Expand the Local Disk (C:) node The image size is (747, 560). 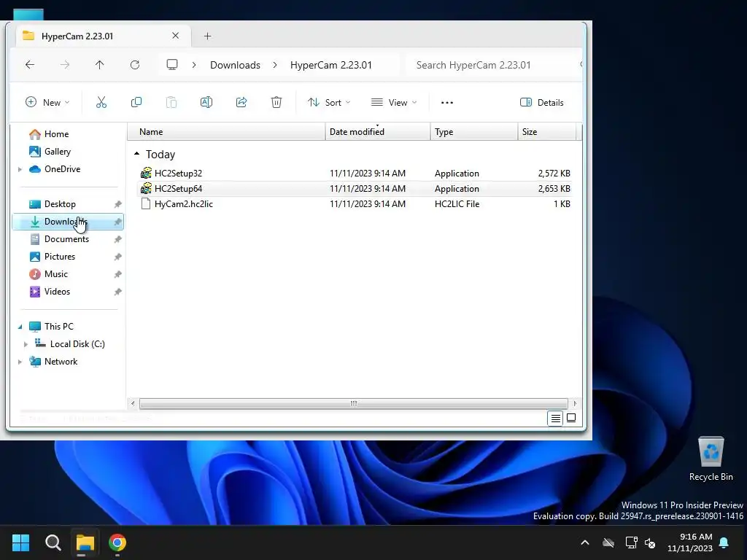[x=26, y=344]
